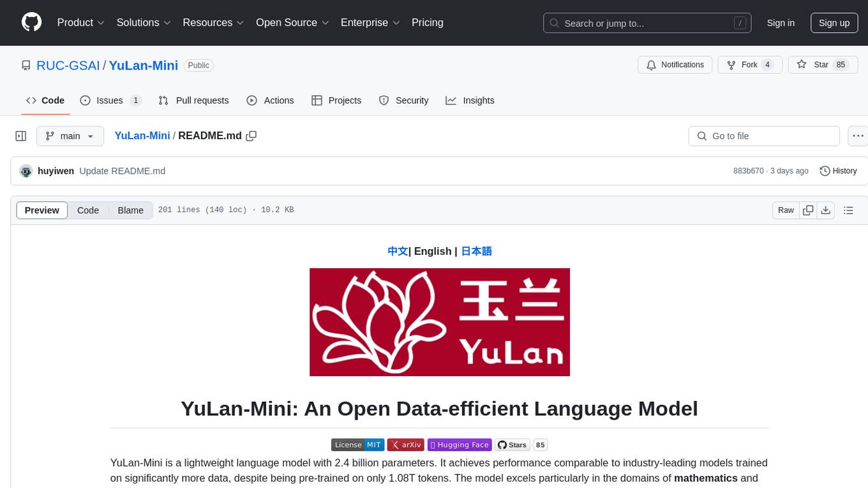The height and width of the screenshot is (488, 868).
Task: Click the Hugging Face badge
Action: (460, 445)
